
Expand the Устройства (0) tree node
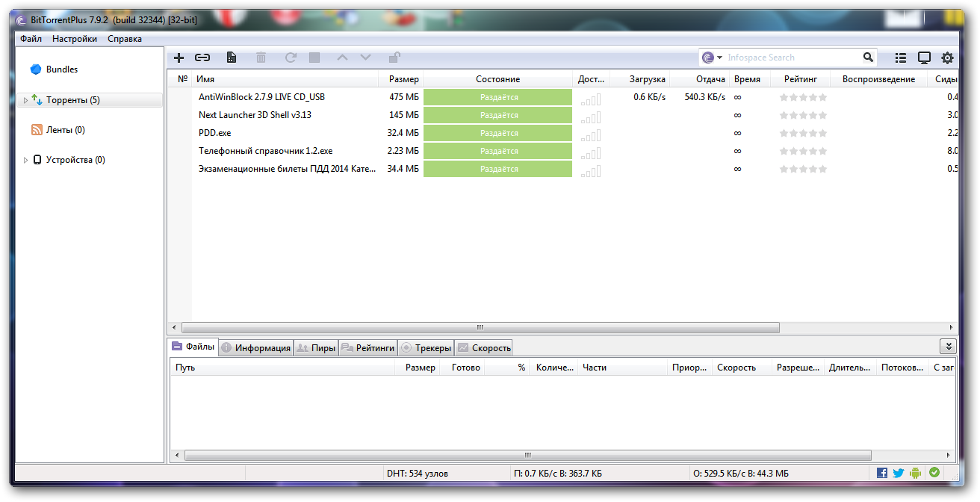[25, 160]
